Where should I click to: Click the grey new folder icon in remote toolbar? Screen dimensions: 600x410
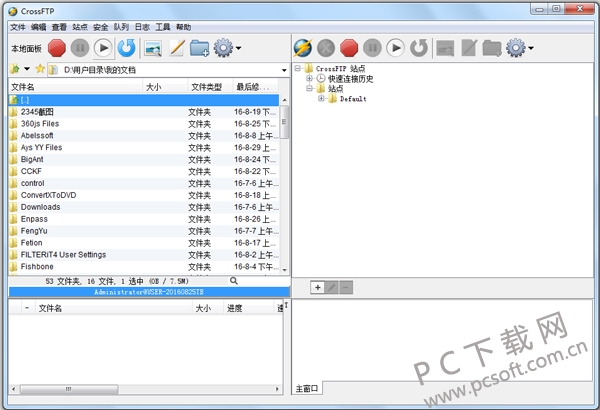tap(492, 48)
